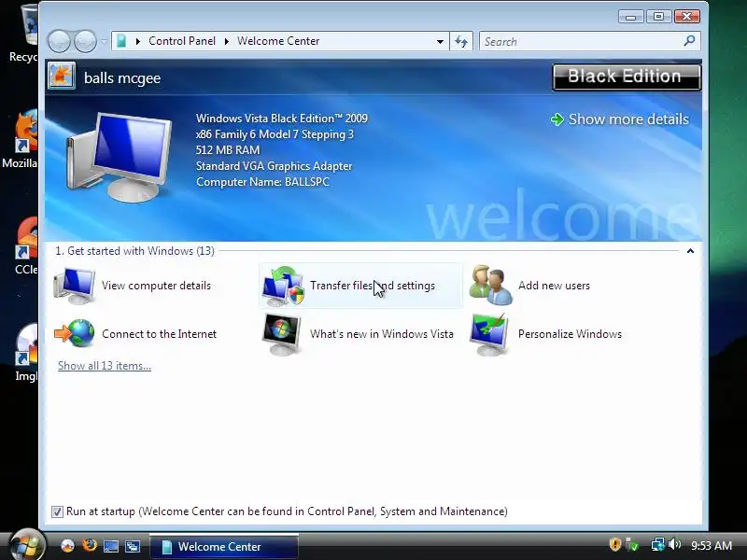Click the green tray icon beside the shield
This screenshot has height=560, width=747.
(632, 544)
